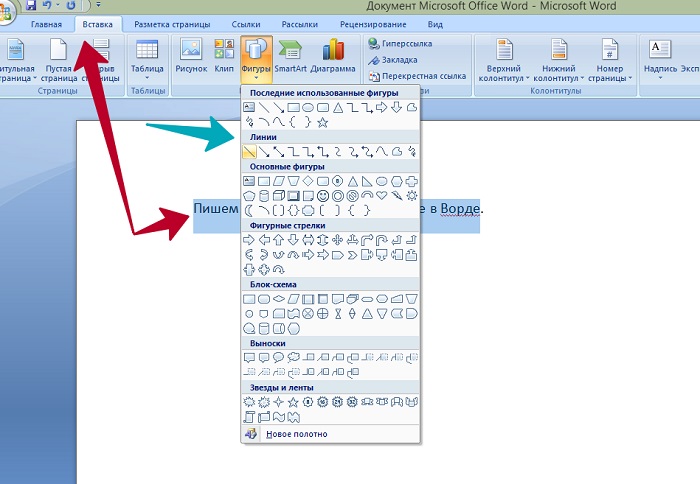Insert a Диаграмма chart

333,56
